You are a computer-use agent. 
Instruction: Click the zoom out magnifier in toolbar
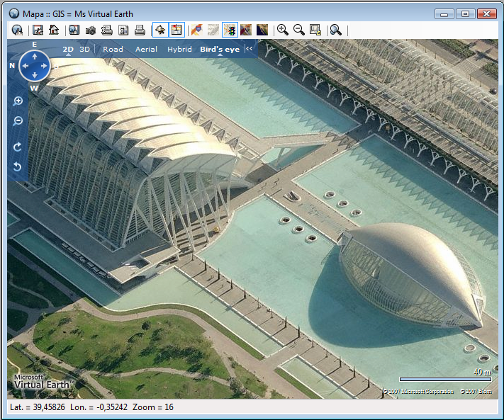299,30
